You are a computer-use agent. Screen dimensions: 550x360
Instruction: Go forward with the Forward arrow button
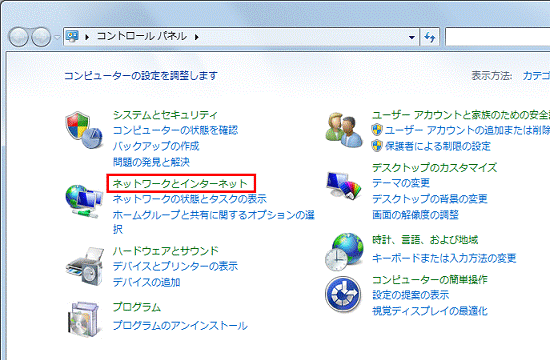coord(41,37)
